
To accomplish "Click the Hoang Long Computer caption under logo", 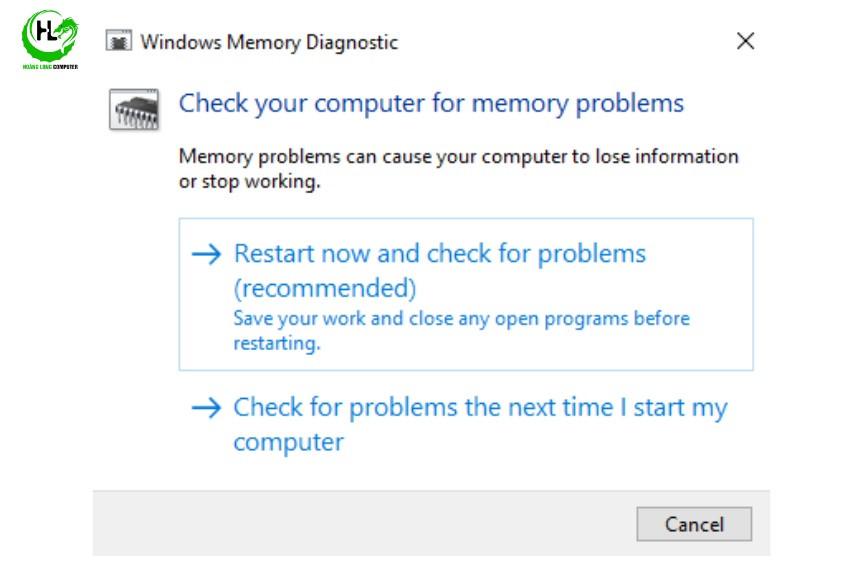I will [50, 67].
